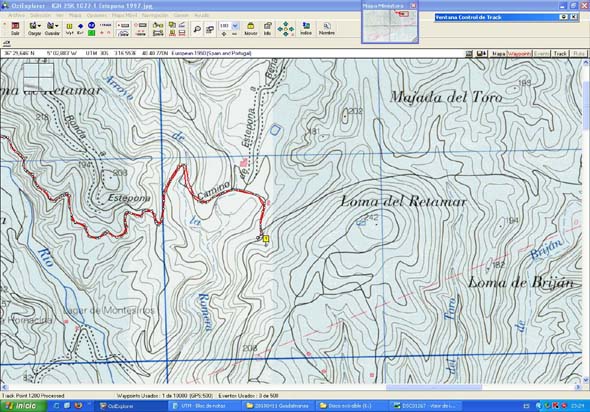Click the track toolbar icon

point(105,25)
